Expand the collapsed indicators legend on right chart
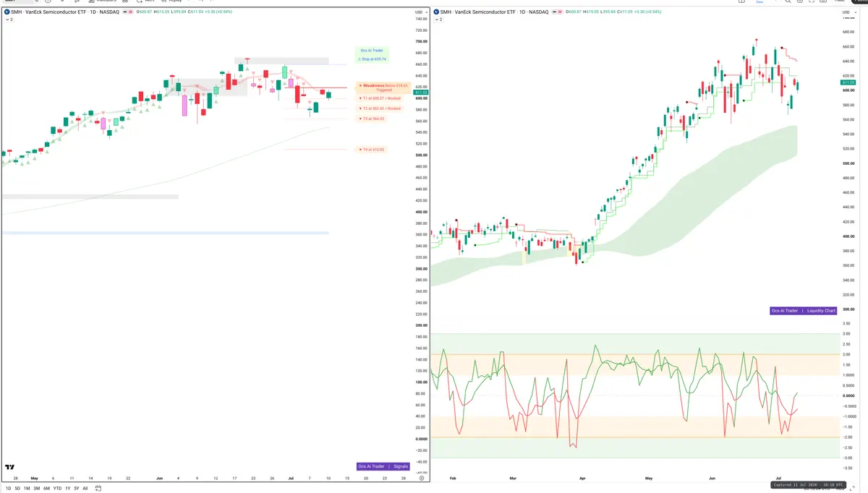868x493 pixels. (439, 20)
